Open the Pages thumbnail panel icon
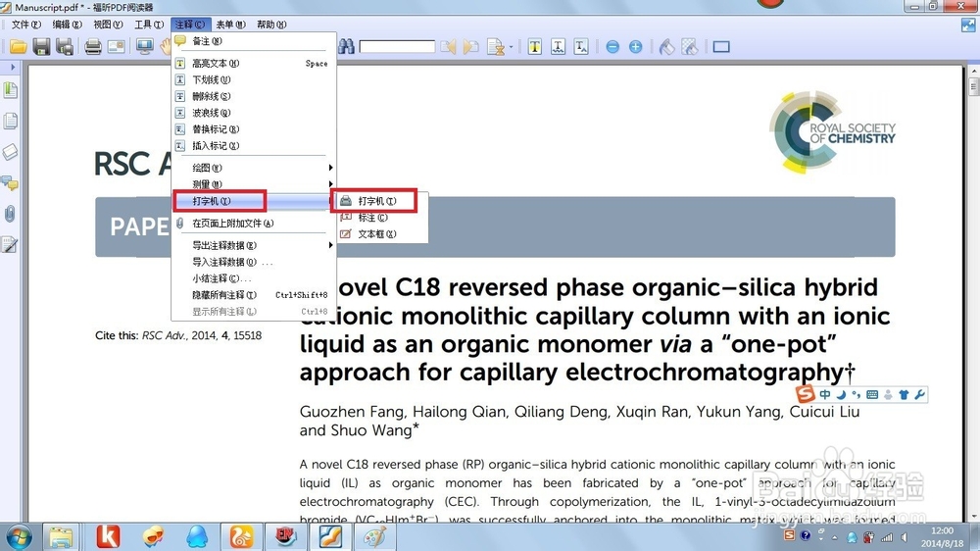Viewport: 980px width, 551px height. [x=10, y=121]
